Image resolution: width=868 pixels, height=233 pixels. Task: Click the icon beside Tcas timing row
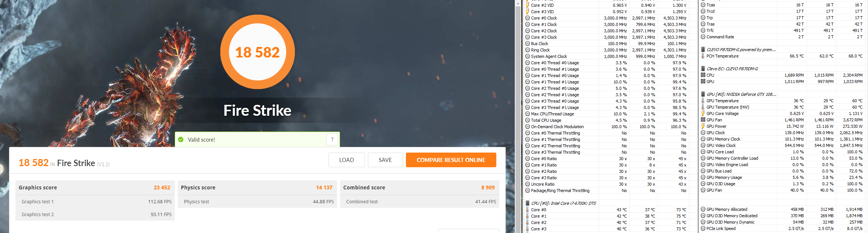pyautogui.click(x=703, y=5)
